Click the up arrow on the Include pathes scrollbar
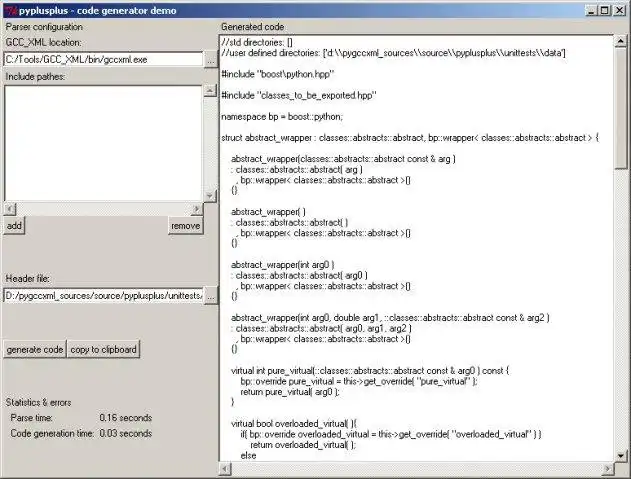631x479 pixels. click(x=210, y=91)
